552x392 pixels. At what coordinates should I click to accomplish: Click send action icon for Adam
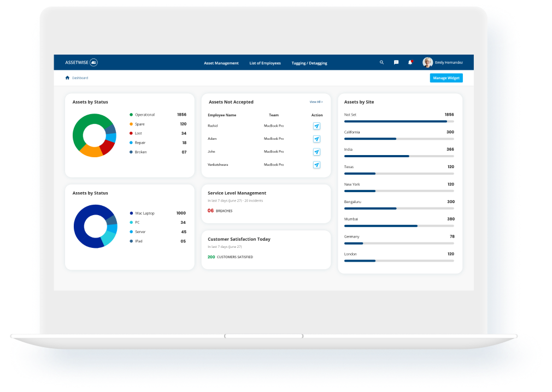click(316, 139)
